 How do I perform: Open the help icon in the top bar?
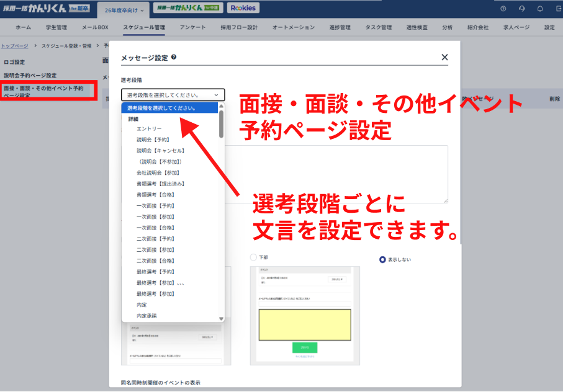[503, 8]
